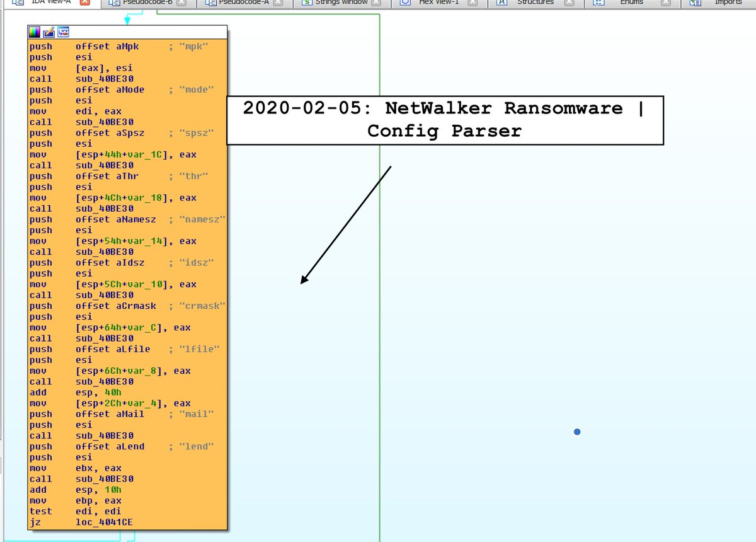
Task: Click the string comment "lend"
Action: (197, 446)
